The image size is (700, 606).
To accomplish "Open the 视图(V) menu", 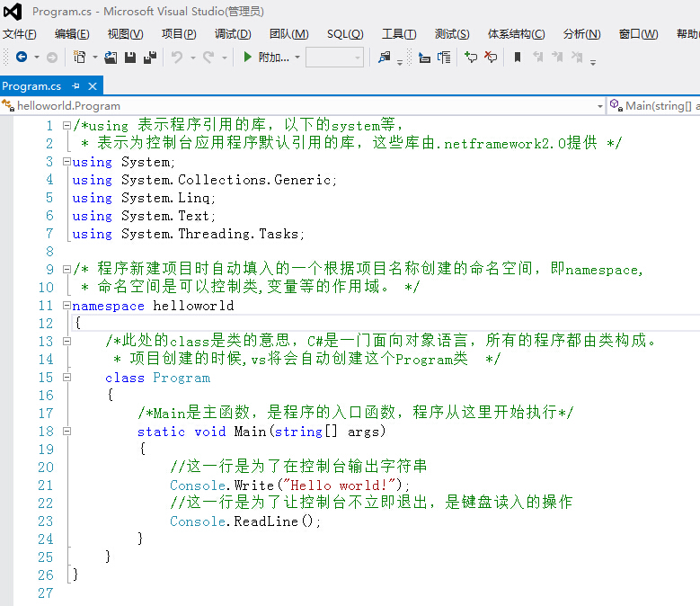I will click(126, 34).
